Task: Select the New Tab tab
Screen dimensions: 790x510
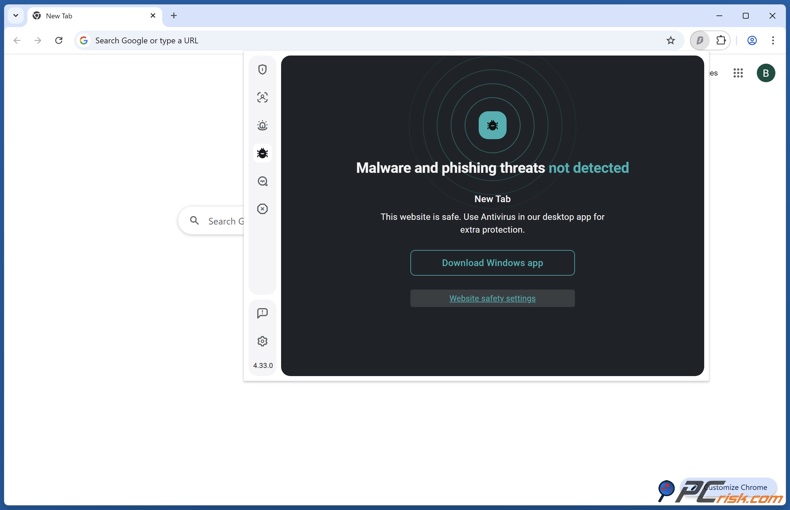Action: pos(94,16)
